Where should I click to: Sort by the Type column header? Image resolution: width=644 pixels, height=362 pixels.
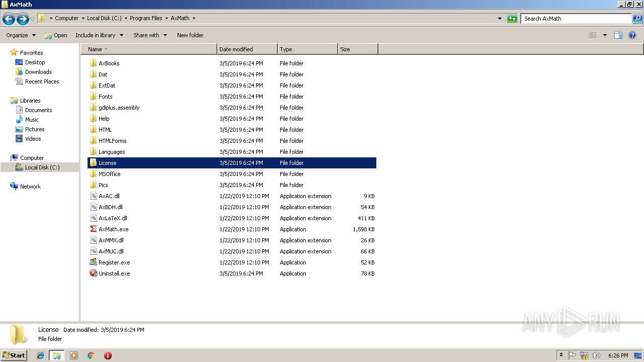click(307, 49)
